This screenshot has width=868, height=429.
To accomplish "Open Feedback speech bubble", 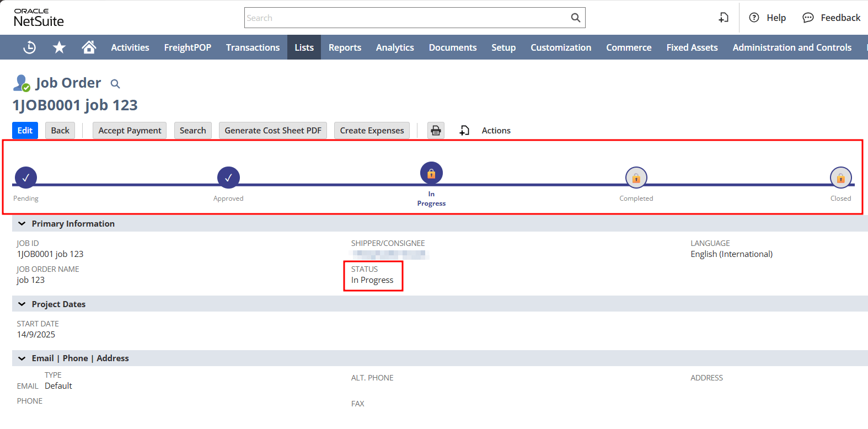I will [x=808, y=18].
